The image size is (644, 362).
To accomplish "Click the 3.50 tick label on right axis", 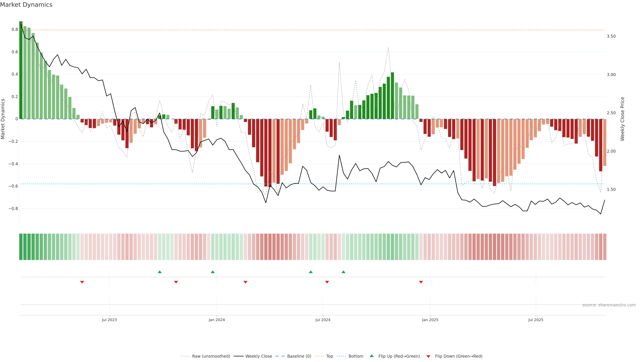I will (x=611, y=36).
